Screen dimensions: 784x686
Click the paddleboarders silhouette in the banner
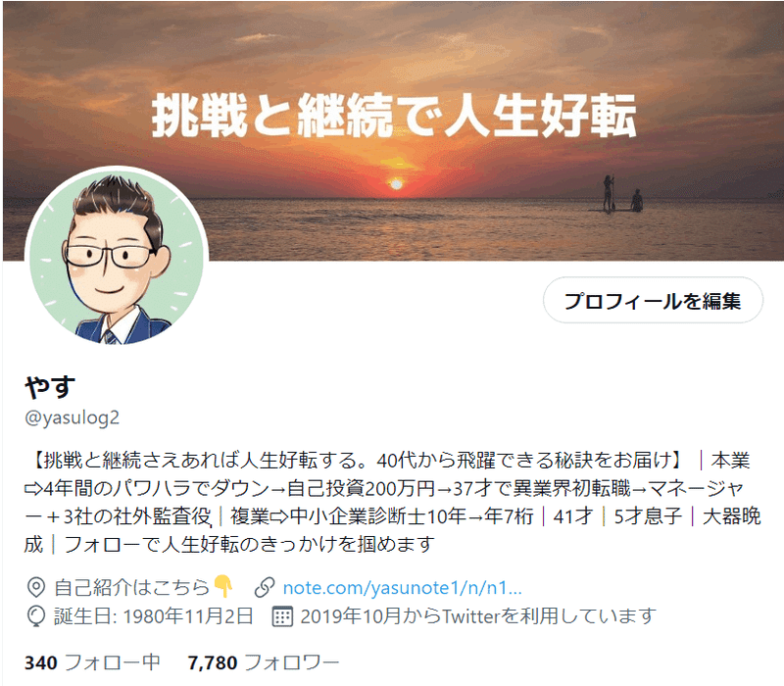pyautogui.click(x=621, y=193)
